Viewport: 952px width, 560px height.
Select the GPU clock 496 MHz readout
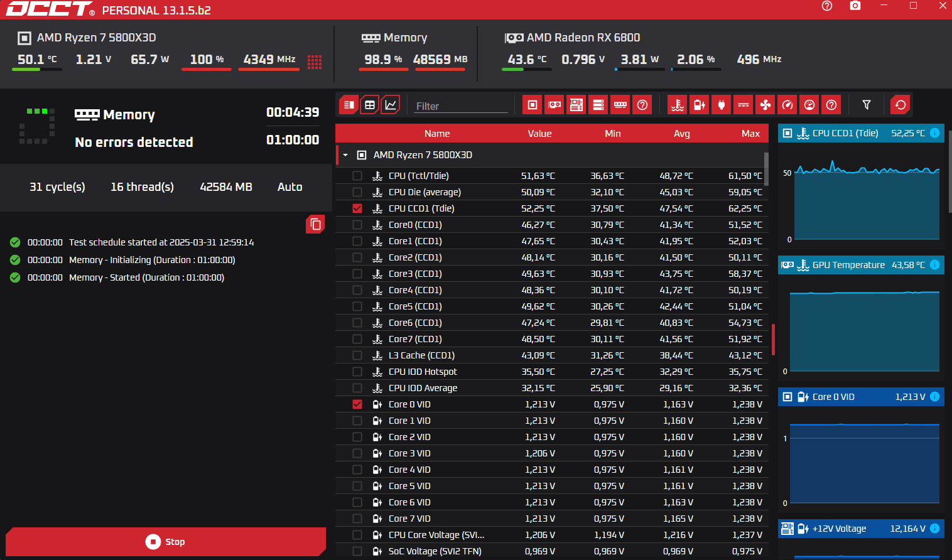coord(759,60)
